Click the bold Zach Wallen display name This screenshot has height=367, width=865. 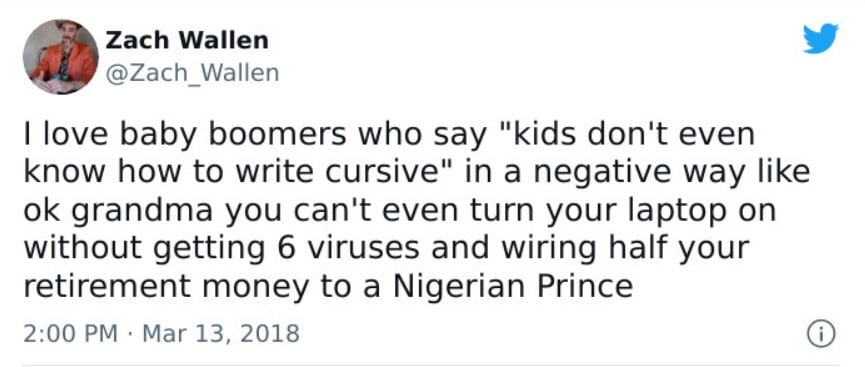click(186, 40)
